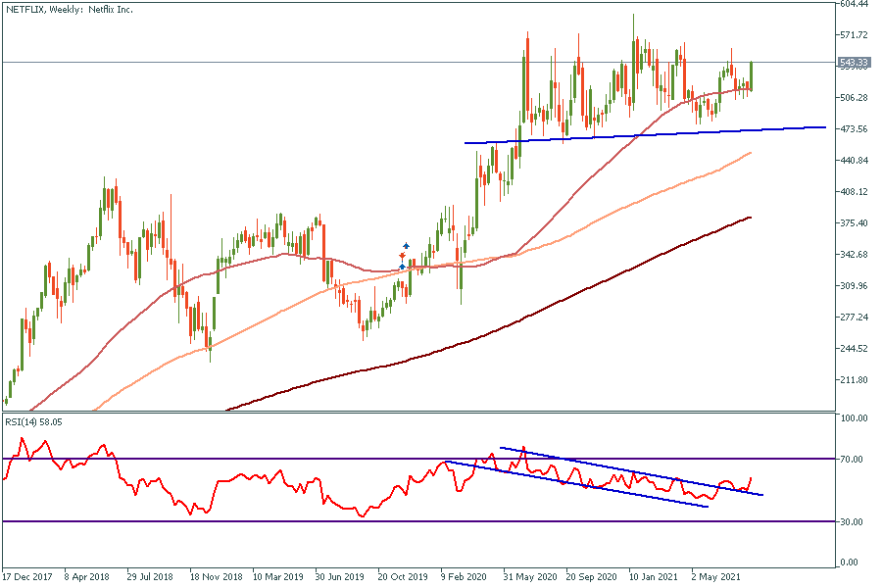Click the '31 May 2020' date label
This screenshot has height=588, width=882.
point(530,577)
